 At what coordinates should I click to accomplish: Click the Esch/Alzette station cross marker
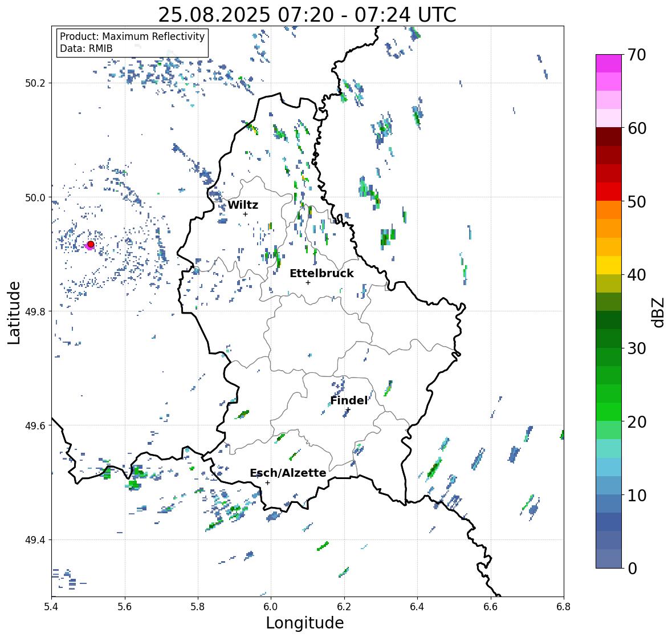tap(267, 482)
